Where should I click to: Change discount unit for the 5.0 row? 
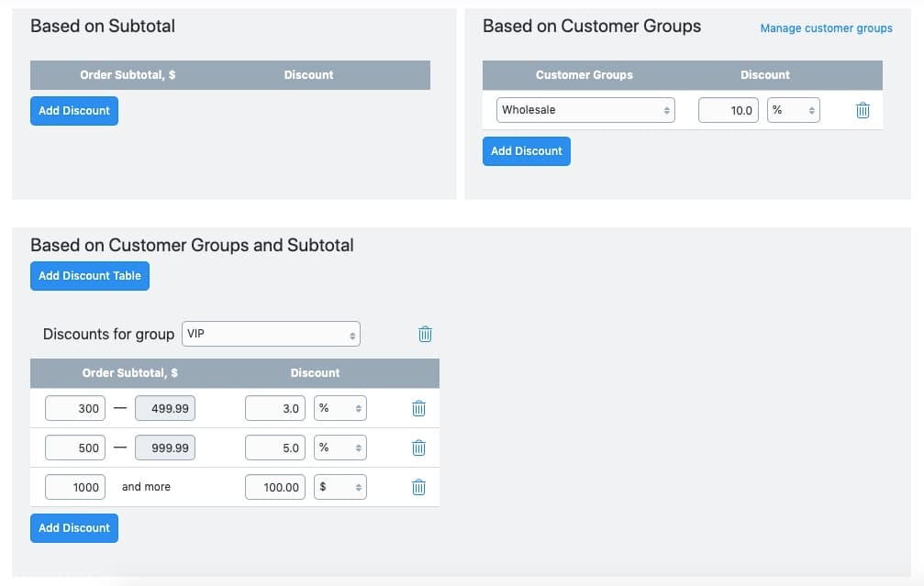point(340,448)
